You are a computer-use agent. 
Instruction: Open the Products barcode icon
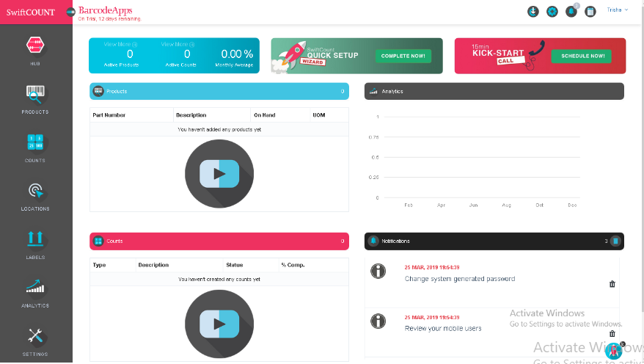pyautogui.click(x=35, y=95)
